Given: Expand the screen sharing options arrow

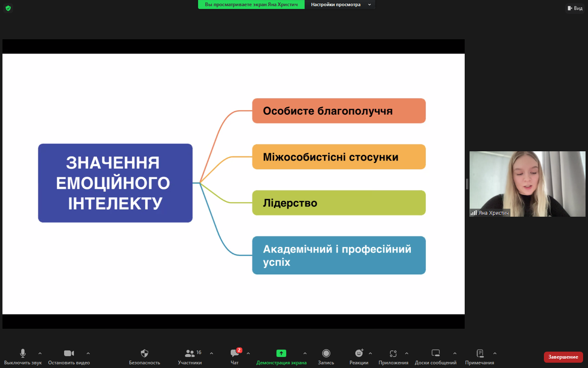Looking at the screenshot, I should pos(305,353).
